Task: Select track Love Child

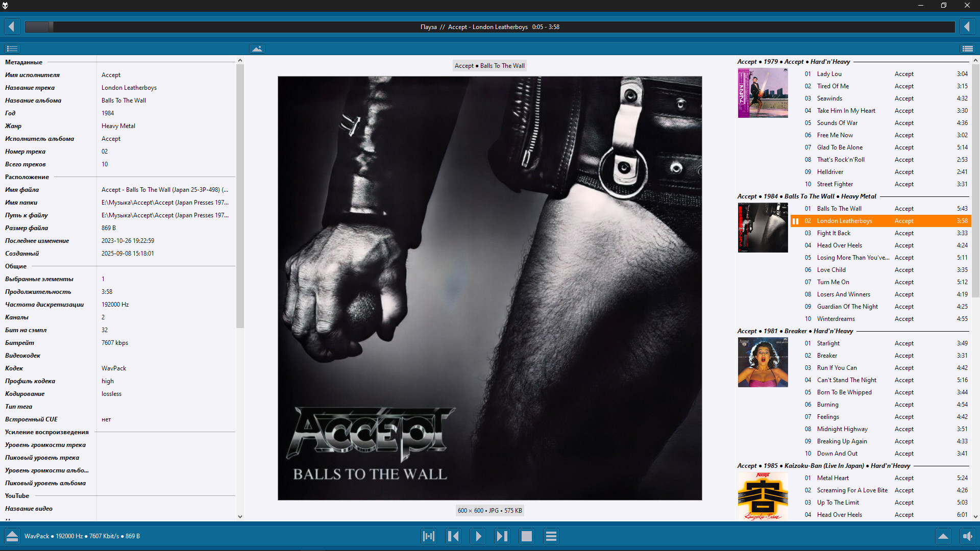Action: click(880, 270)
